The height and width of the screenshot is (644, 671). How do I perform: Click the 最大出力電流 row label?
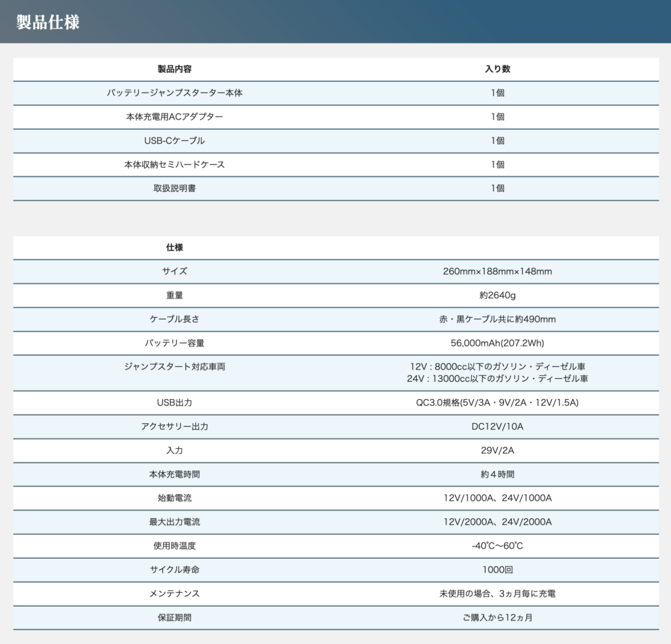point(174,521)
